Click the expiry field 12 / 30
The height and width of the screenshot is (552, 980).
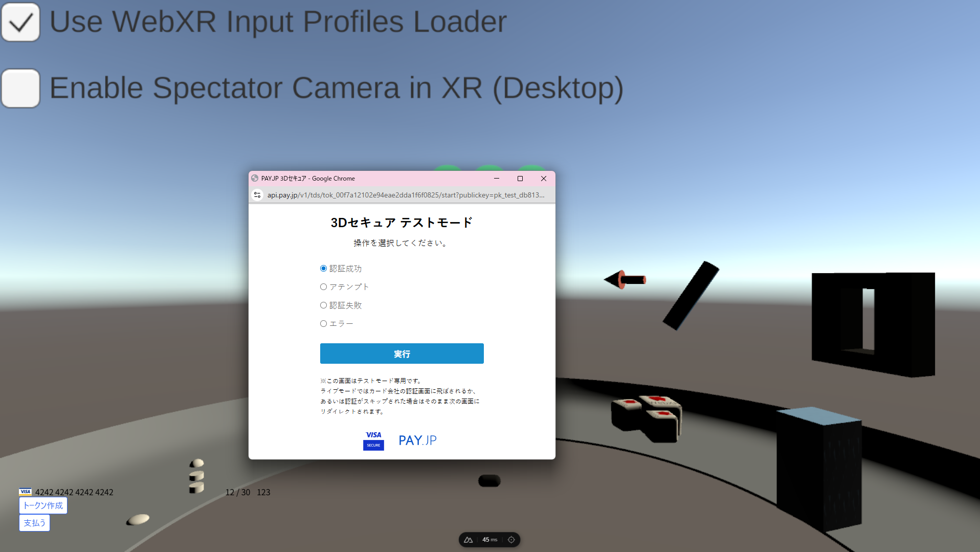click(x=238, y=492)
